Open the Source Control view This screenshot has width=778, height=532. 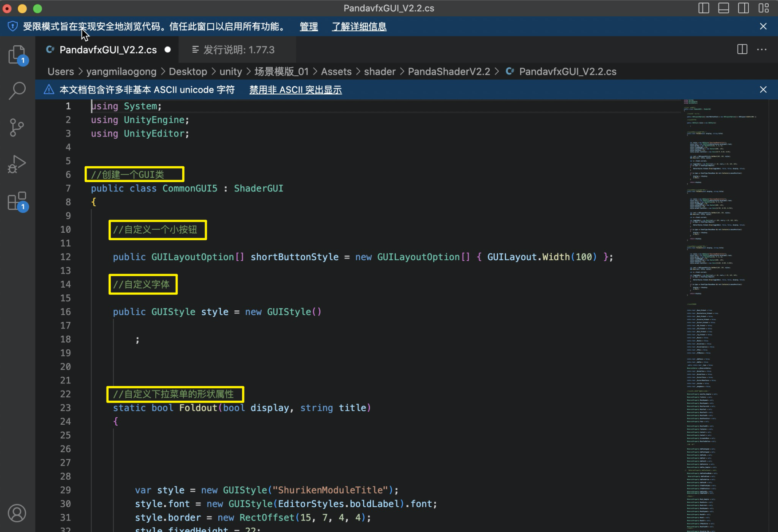tap(17, 128)
